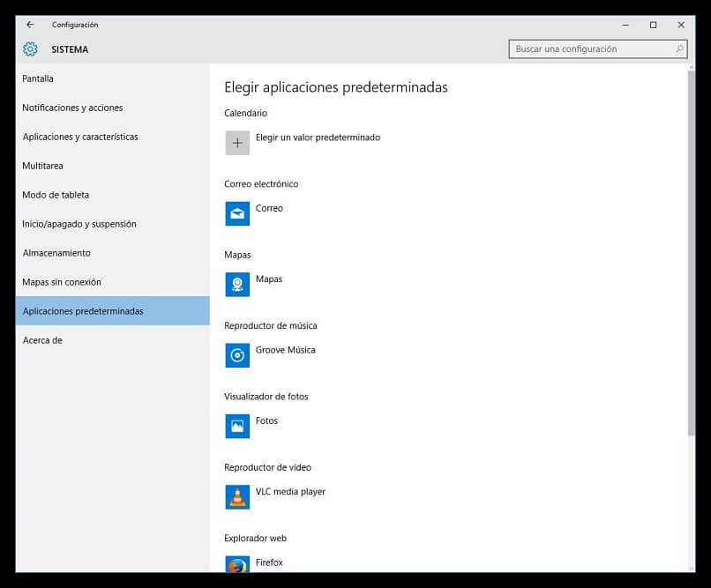The width and height of the screenshot is (711, 588).
Task: Click the Visualizador de fotos label
Action: 266,397
